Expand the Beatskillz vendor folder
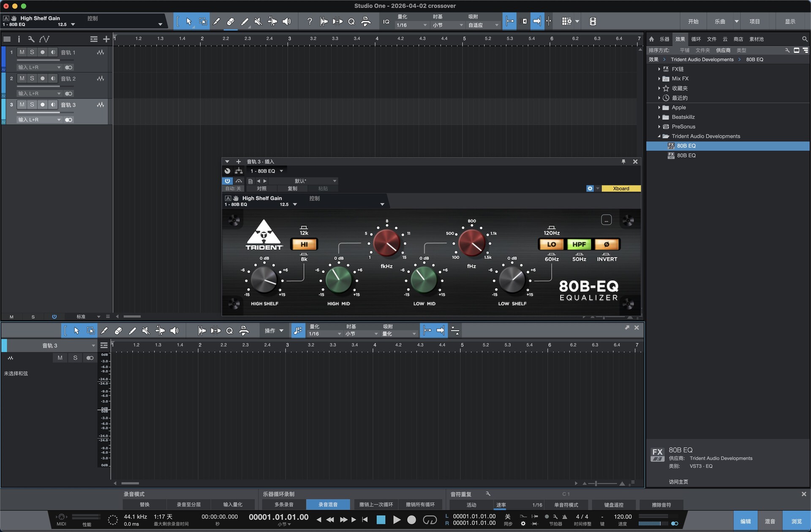This screenshot has width=811, height=532. [x=659, y=117]
